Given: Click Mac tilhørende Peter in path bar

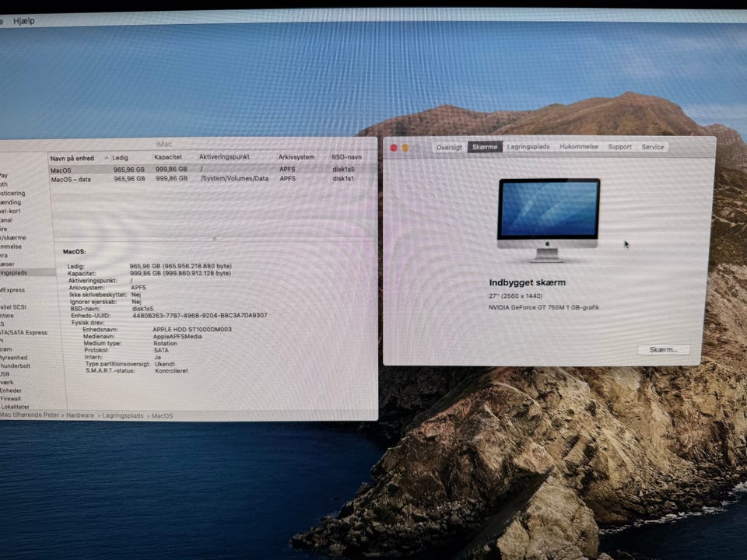Looking at the screenshot, I should tap(30, 415).
